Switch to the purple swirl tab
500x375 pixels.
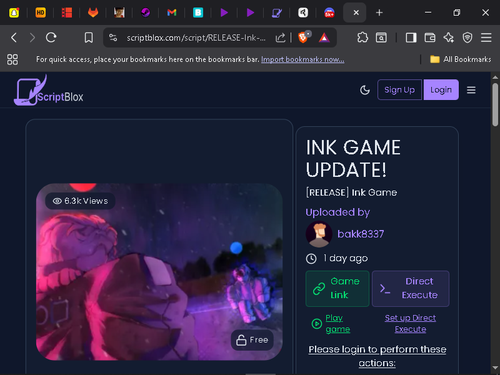click(x=145, y=13)
